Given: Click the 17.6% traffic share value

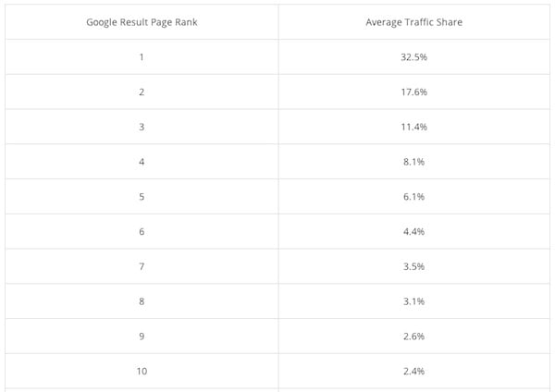Looking at the screenshot, I should pos(413,92).
